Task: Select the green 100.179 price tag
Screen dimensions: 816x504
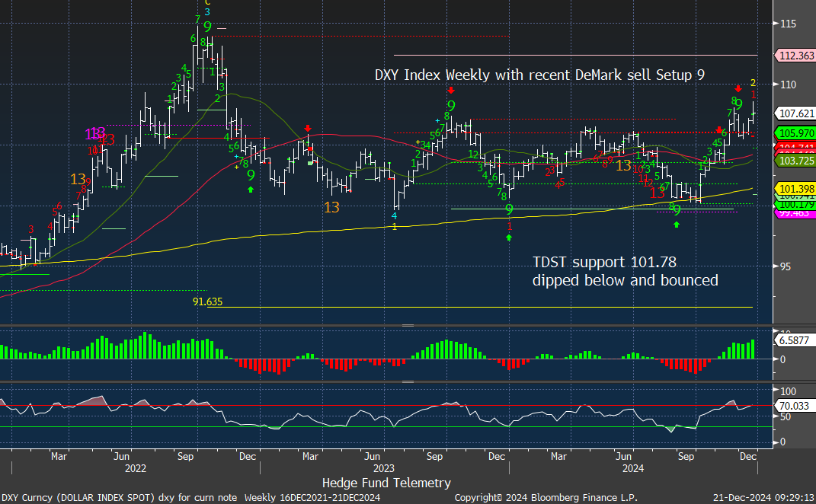Action: 795,205
